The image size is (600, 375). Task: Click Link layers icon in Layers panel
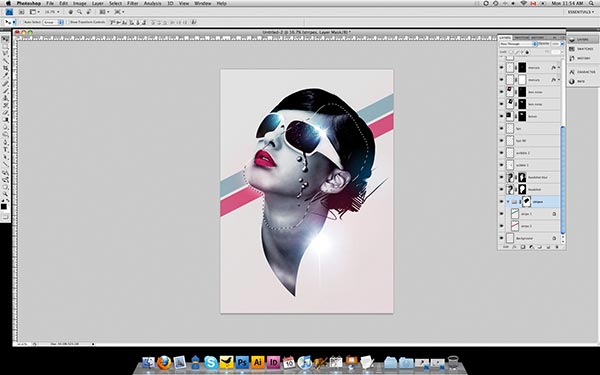[505, 247]
